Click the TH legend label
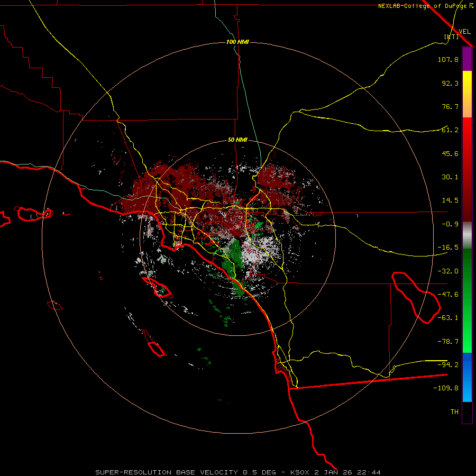The height and width of the screenshot is (476, 476). (x=454, y=412)
